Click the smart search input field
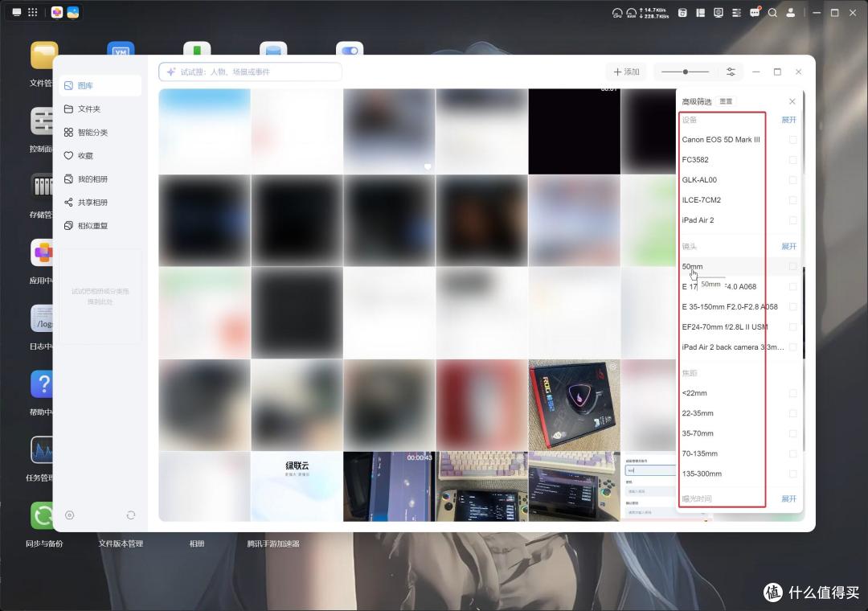Screen dimensions: 868x611 250,72
